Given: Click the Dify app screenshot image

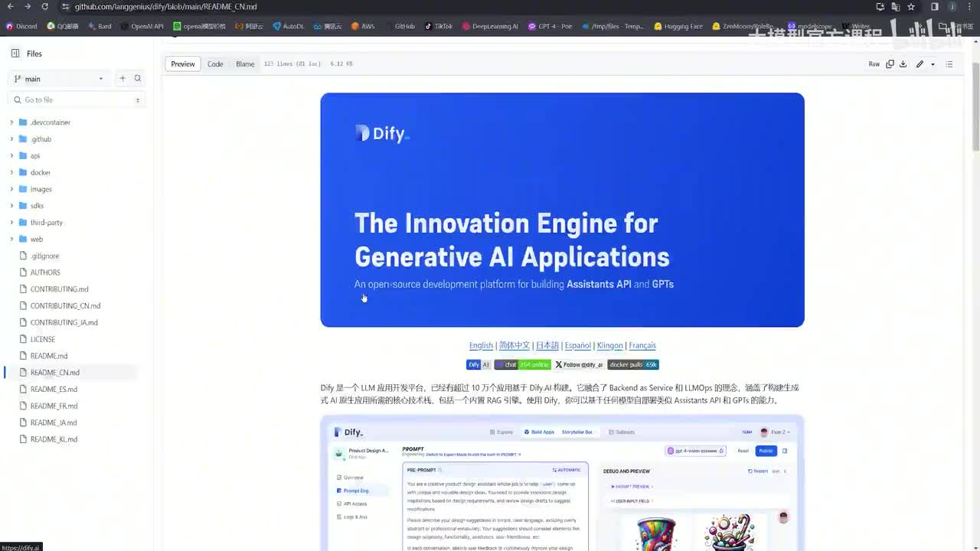Looking at the screenshot, I should point(563,484).
